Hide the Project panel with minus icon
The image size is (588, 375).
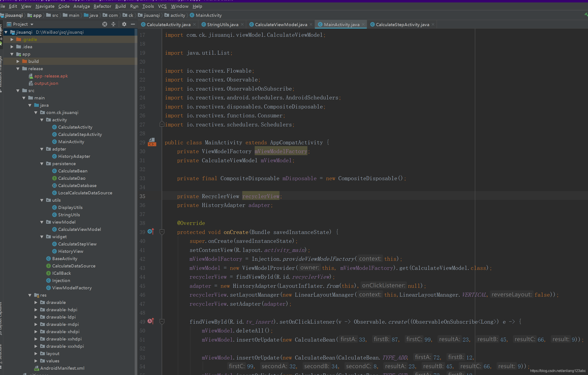[133, 24]
